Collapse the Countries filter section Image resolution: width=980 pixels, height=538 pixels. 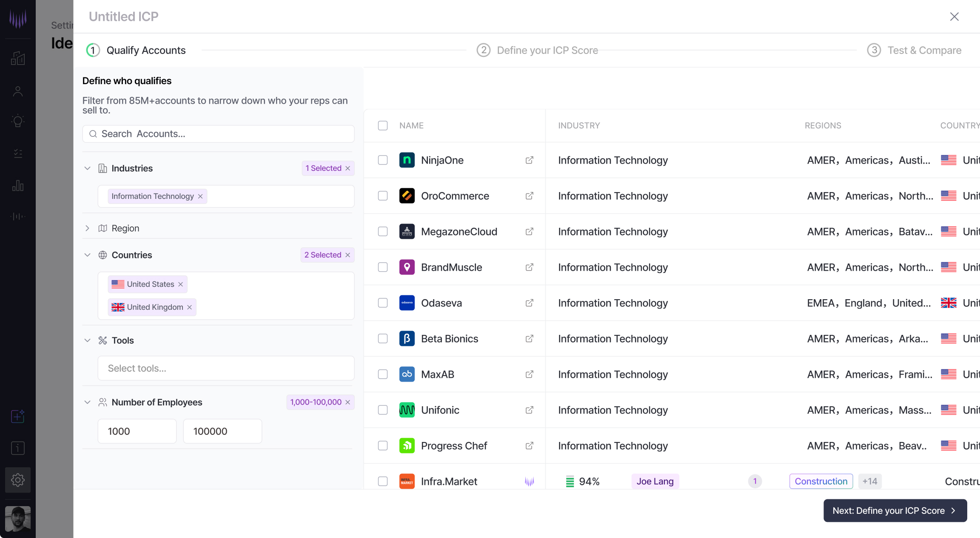(x=88, y=255)
